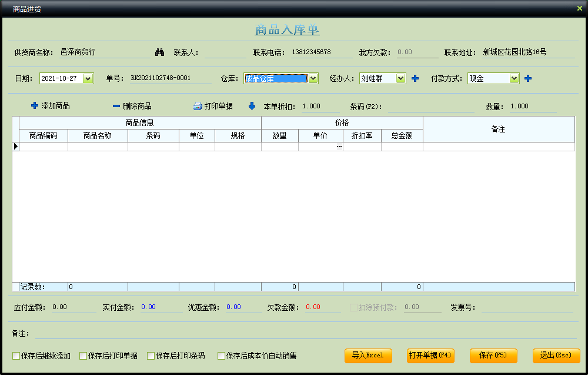Screen dimensions: 588x375
Task: Click the 单位 column header
Action: [197, 135]
